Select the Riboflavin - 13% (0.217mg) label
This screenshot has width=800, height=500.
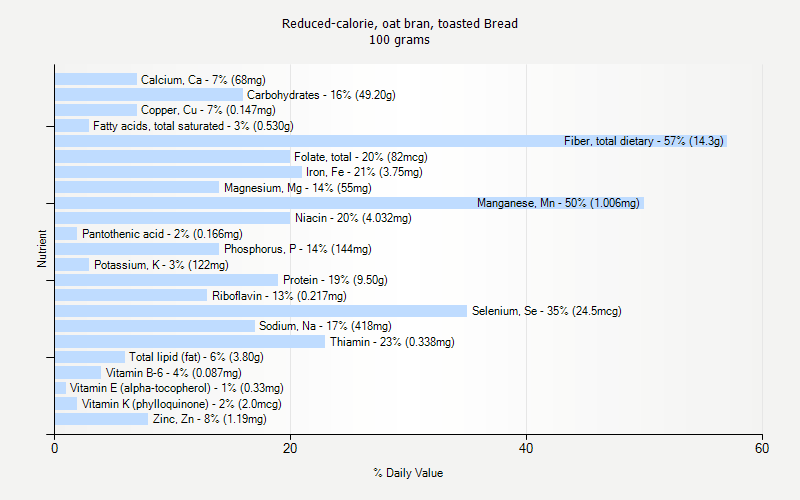coord(279,296)
